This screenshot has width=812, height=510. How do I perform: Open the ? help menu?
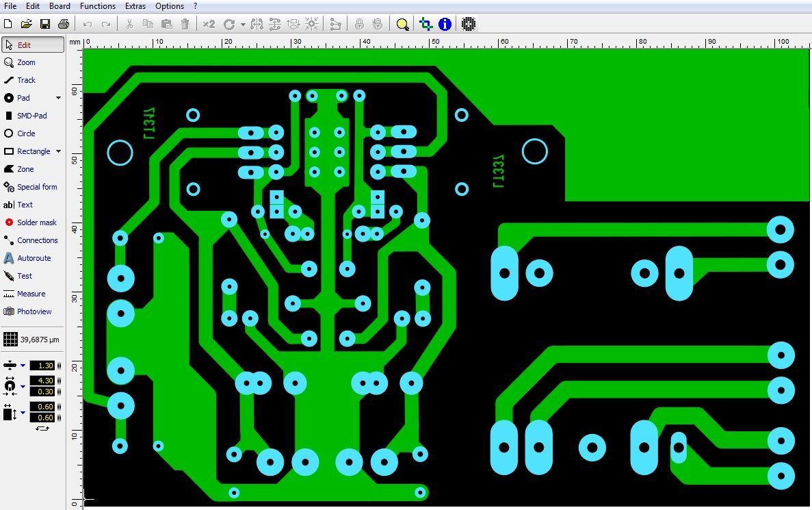[x=195, y=6]
